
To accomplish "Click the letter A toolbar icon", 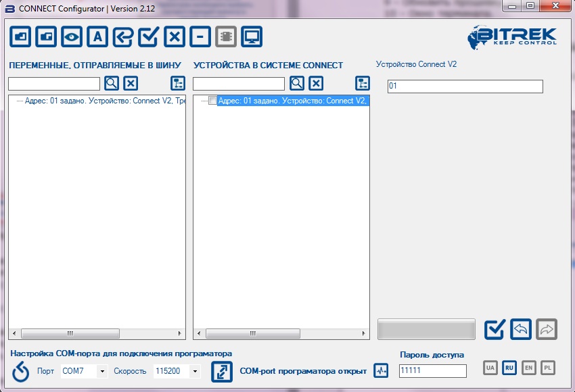I will [x=97, y=37].
